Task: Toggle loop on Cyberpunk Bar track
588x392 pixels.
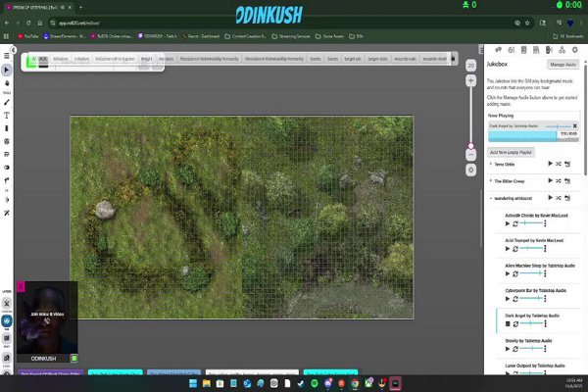Action: 515,299
